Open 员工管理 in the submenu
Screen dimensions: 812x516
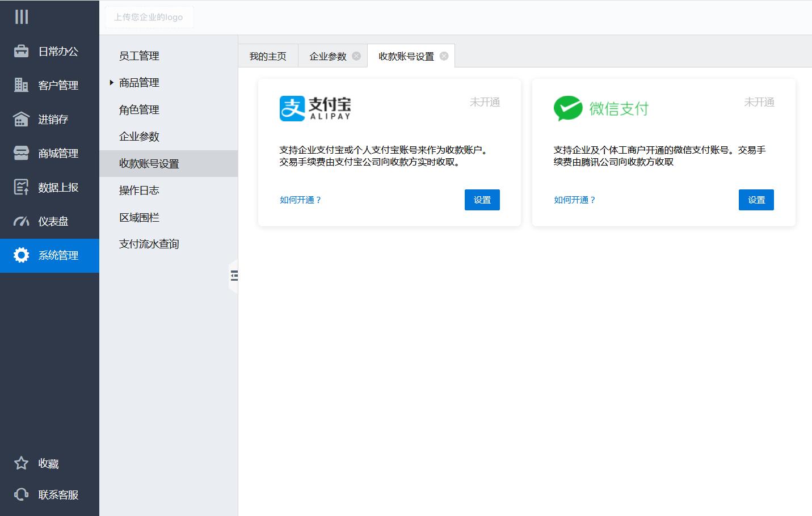coord(139,56)
